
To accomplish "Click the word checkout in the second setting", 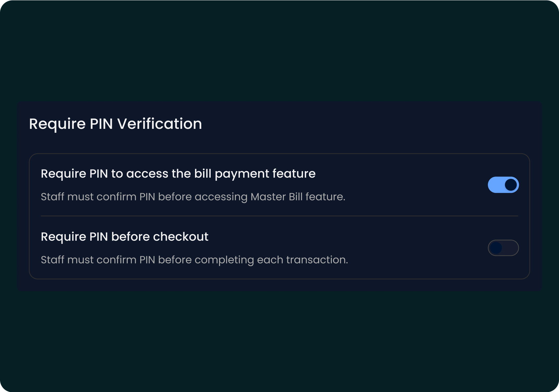I will 180,237.
